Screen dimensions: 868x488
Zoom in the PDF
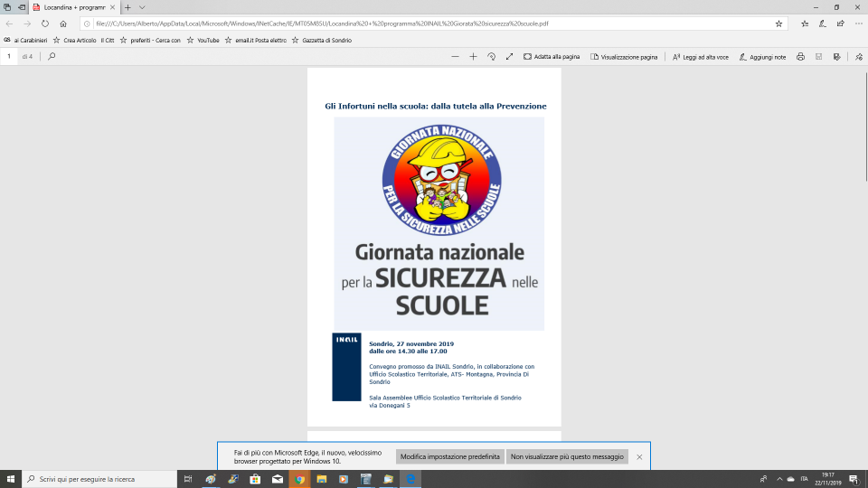click(x=473, y=56)
